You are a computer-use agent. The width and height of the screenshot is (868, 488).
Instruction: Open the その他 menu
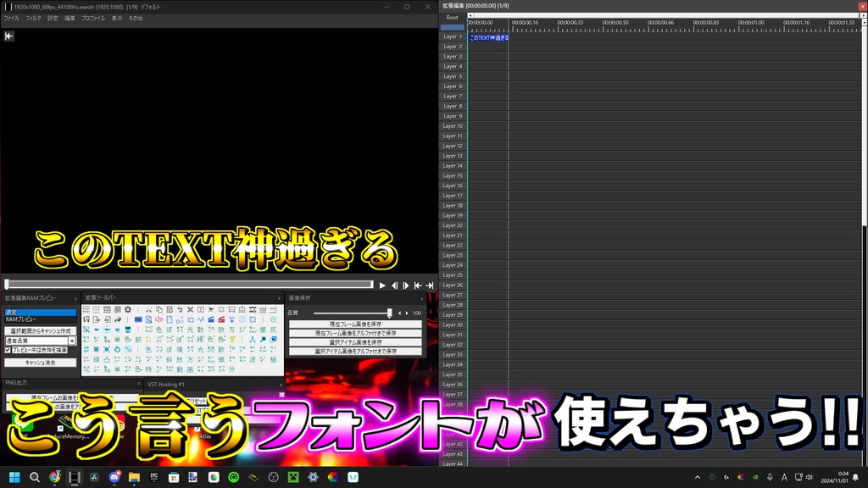(x=136, y=19)
